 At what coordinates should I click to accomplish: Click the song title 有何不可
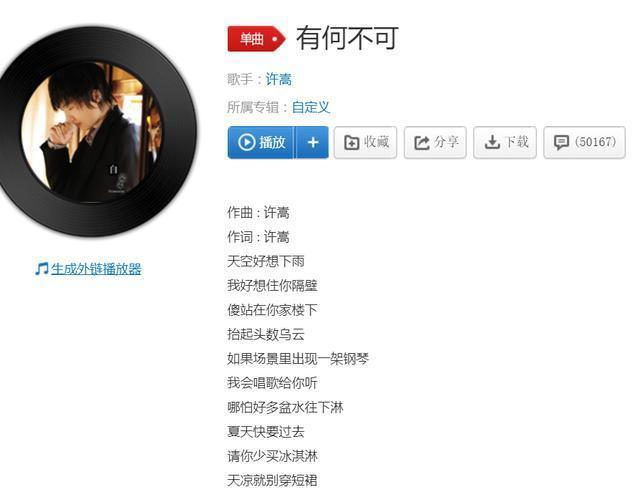click(x=347, y=38)
